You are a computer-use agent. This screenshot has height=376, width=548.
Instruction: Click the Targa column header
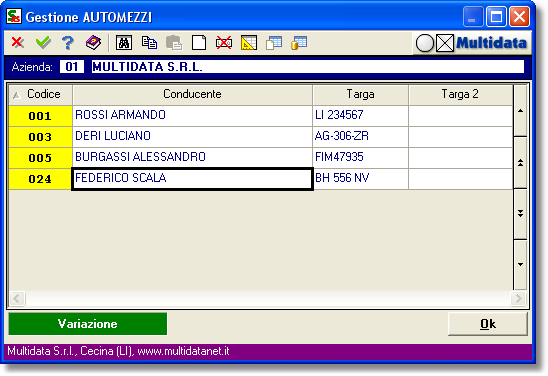point(360,94)
